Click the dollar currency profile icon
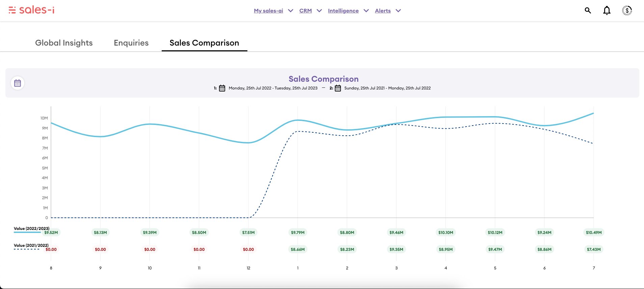Image resolution: width=644 pixels, height=289 pixels. point(627,10)
